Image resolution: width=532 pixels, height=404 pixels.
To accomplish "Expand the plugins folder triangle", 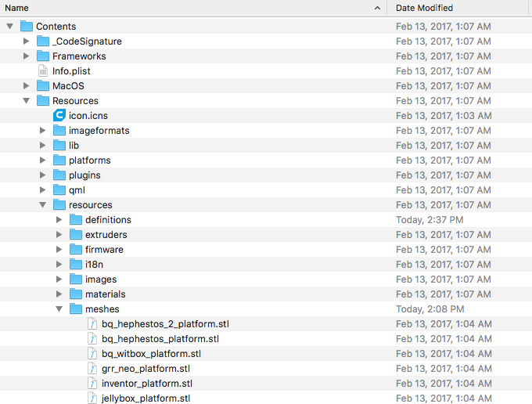I will pyautogui.click(x=43, y=175).
